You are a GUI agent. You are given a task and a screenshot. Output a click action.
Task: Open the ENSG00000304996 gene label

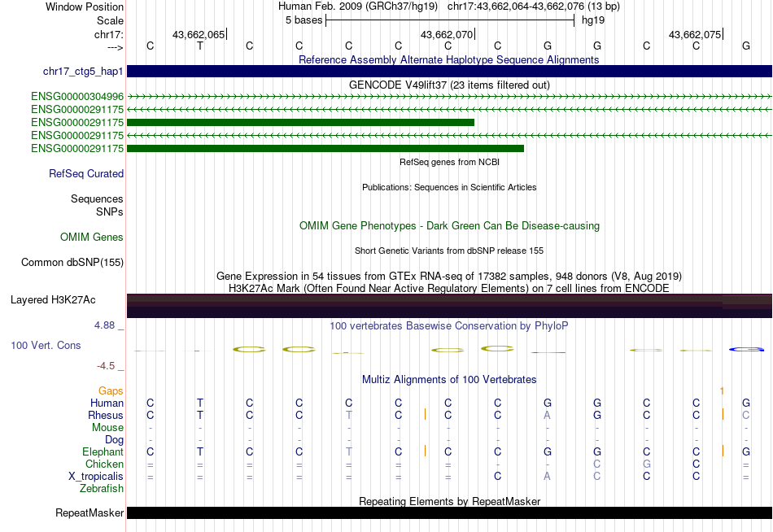(77, 97)
